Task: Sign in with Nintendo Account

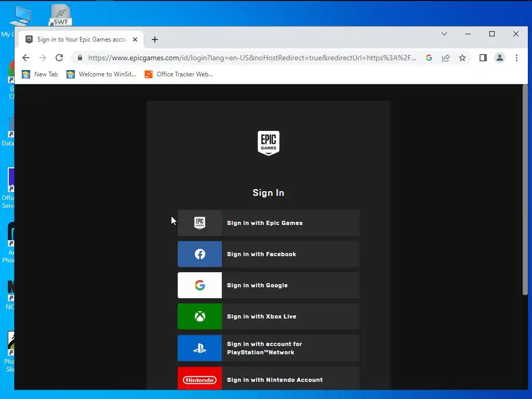Action: tap(269, 379)
